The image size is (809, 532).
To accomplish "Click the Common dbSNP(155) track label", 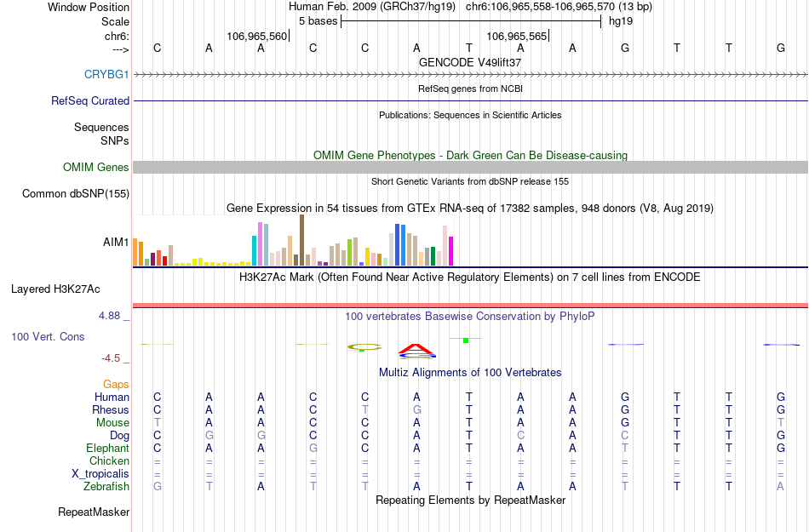I will pyautogui.click(x=75, y=193).
